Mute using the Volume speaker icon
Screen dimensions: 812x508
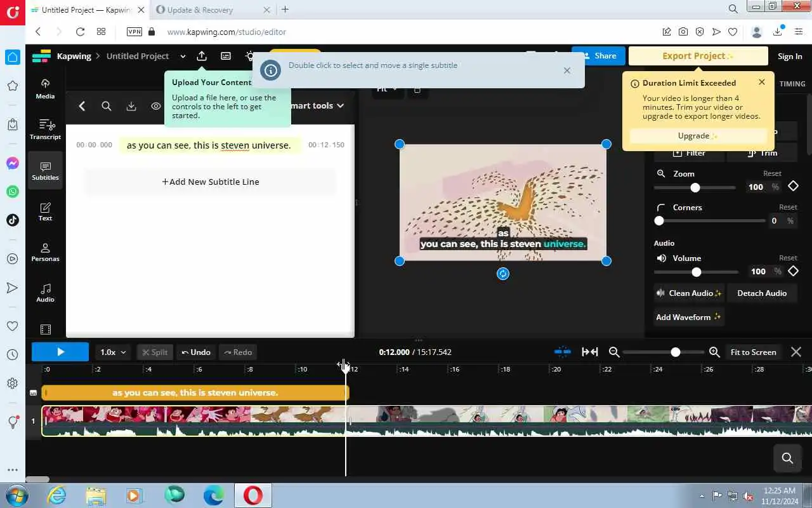click(x=662, y=258)
